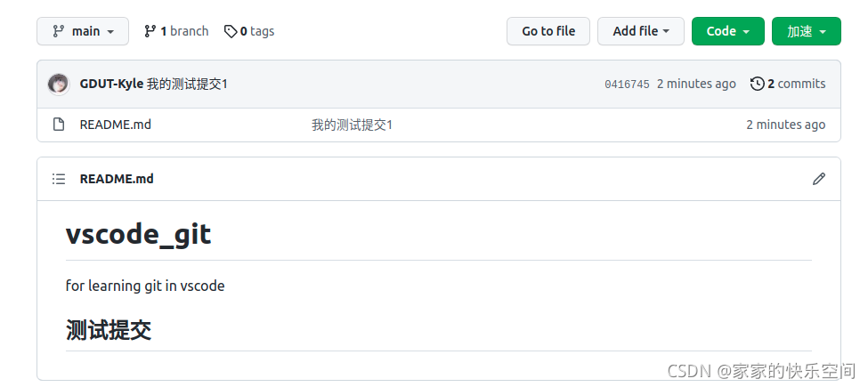The height and width of the screenshot is (387, 868).
Task: Click README.md row timestamp 2 minutes ago
Action: click(x=785, y=125)
